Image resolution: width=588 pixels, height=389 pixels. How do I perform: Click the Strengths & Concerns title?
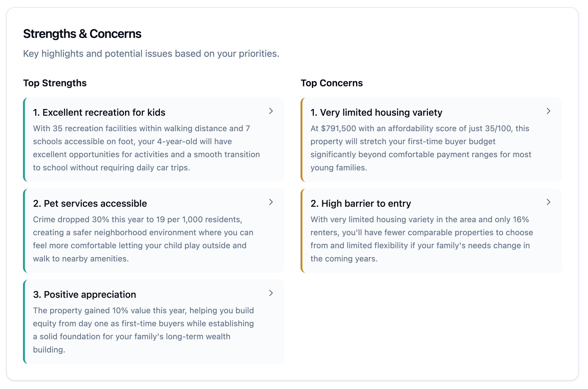82,34
